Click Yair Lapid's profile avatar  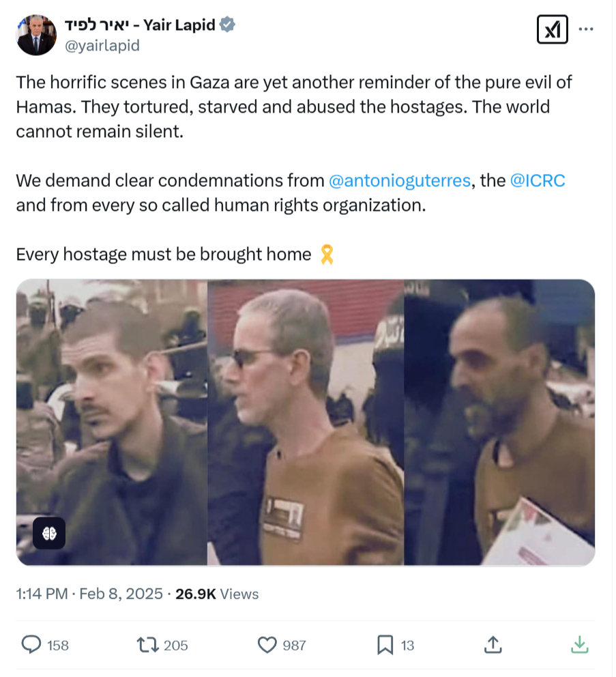tap(36, 35)
